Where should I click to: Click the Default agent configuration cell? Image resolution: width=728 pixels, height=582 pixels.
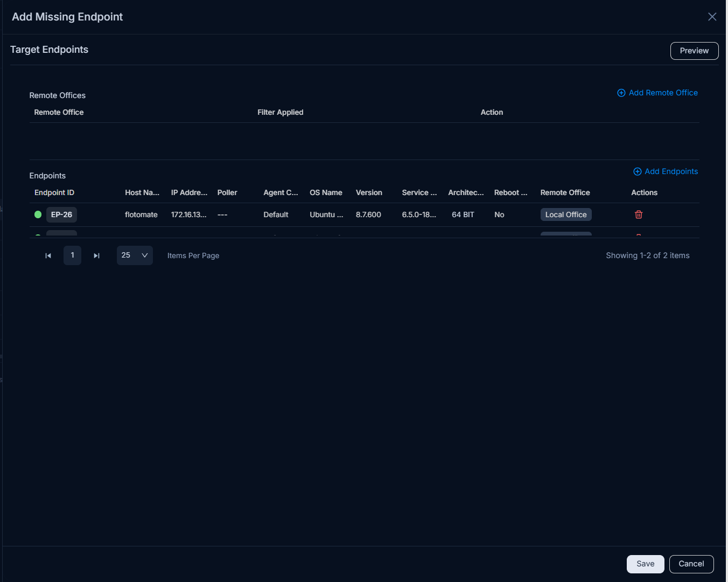[x=276, y=214]
